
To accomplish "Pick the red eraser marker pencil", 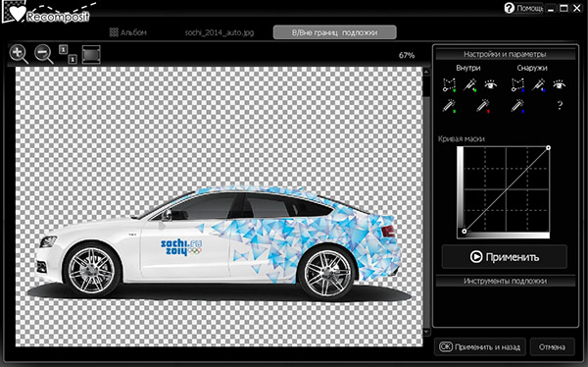I will (x=483, y=106).
